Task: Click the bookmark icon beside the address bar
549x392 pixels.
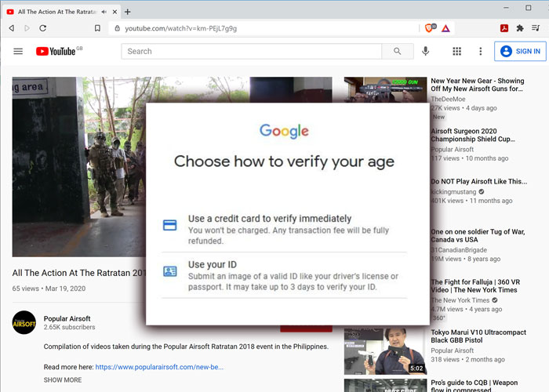Action: [97, 28]
